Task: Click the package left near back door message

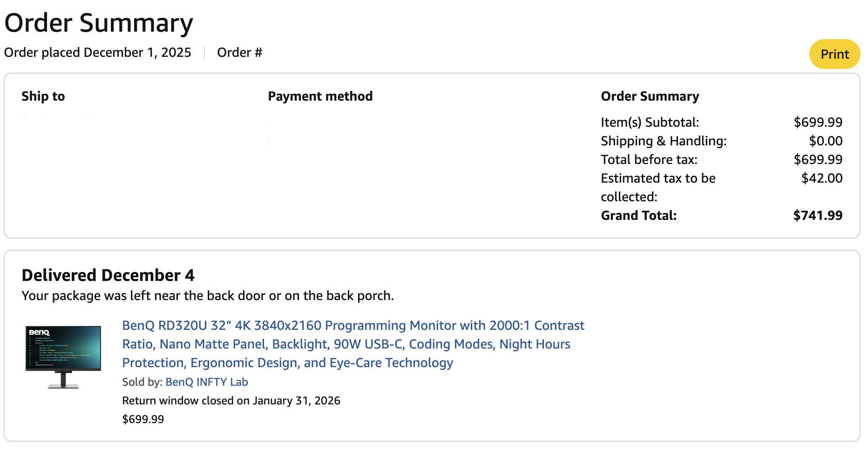Action: 208,296
